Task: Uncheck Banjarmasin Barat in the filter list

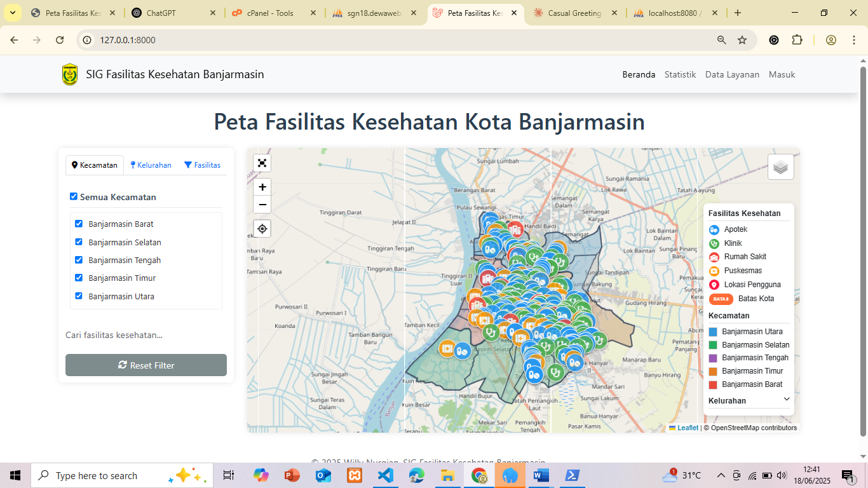Action: 79,223
